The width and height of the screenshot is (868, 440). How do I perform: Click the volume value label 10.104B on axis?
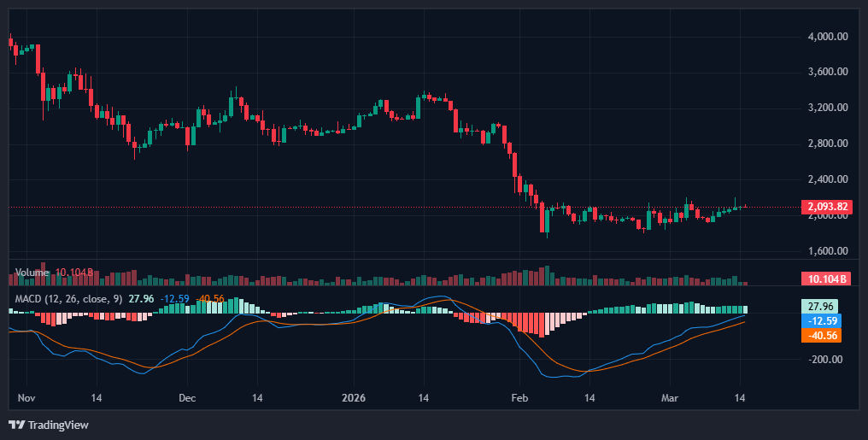[x=827, y=279]
